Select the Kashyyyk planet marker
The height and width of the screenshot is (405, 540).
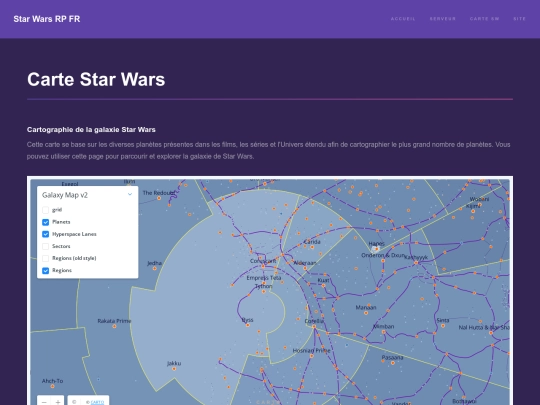[416, 263]
